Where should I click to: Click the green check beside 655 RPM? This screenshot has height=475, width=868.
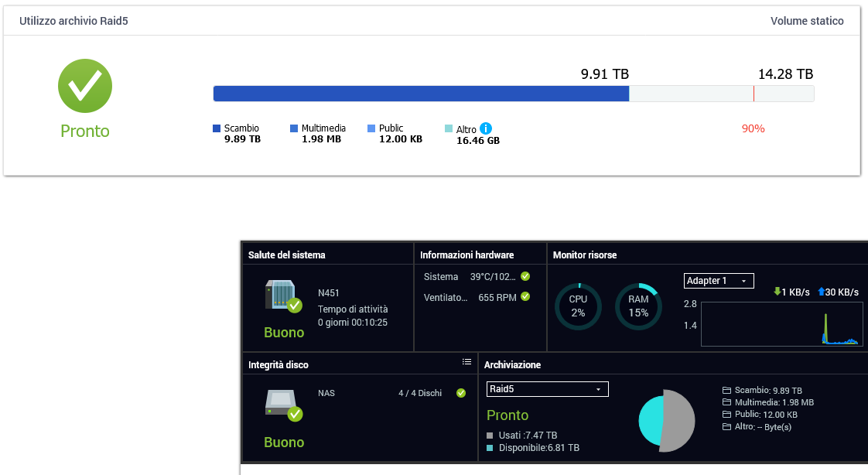click(x=525, y=296)
